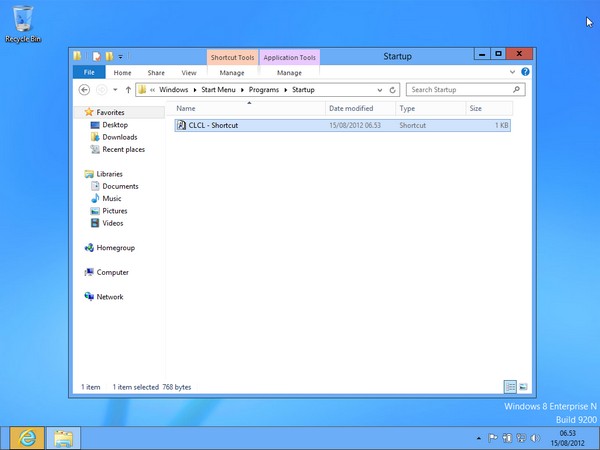Open the Videos library
The width and height of the screenshot is (600, 450).
click(107, 223)
